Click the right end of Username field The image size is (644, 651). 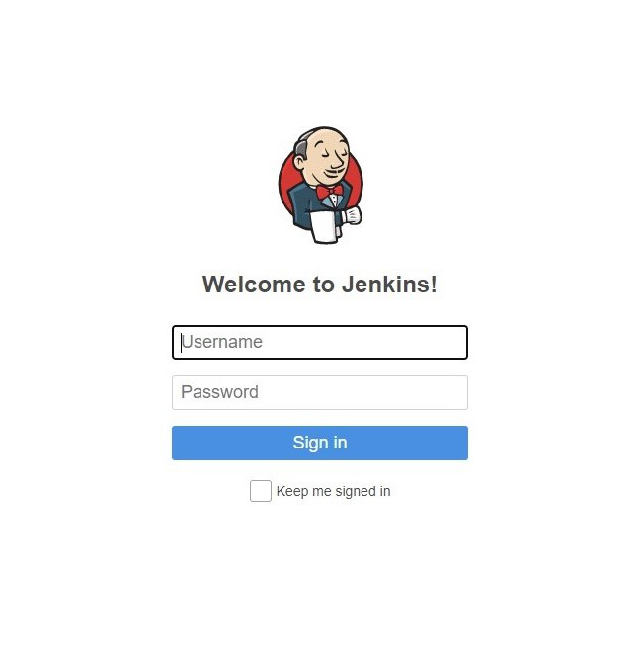[454, 342]
